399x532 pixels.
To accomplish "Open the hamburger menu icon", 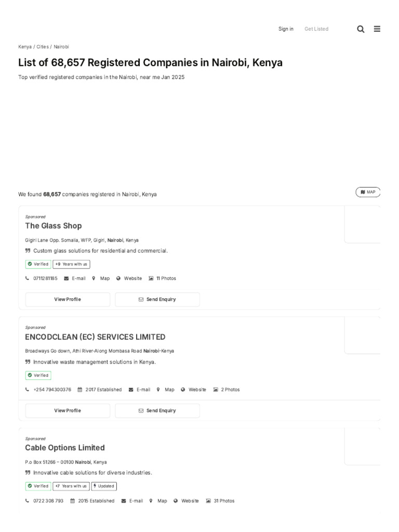I will 377,29.
